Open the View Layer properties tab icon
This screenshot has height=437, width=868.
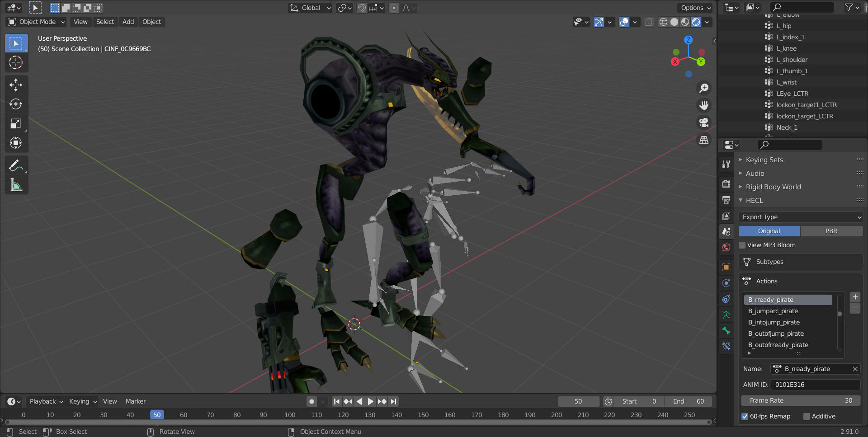click(726, 216)
